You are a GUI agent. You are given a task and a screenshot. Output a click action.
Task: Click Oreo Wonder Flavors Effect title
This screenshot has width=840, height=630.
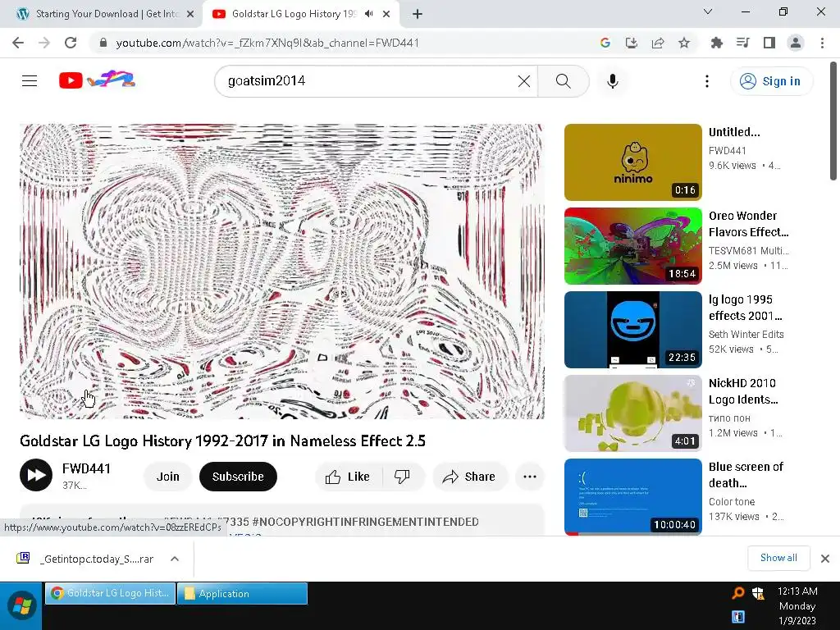pos(748,224)
